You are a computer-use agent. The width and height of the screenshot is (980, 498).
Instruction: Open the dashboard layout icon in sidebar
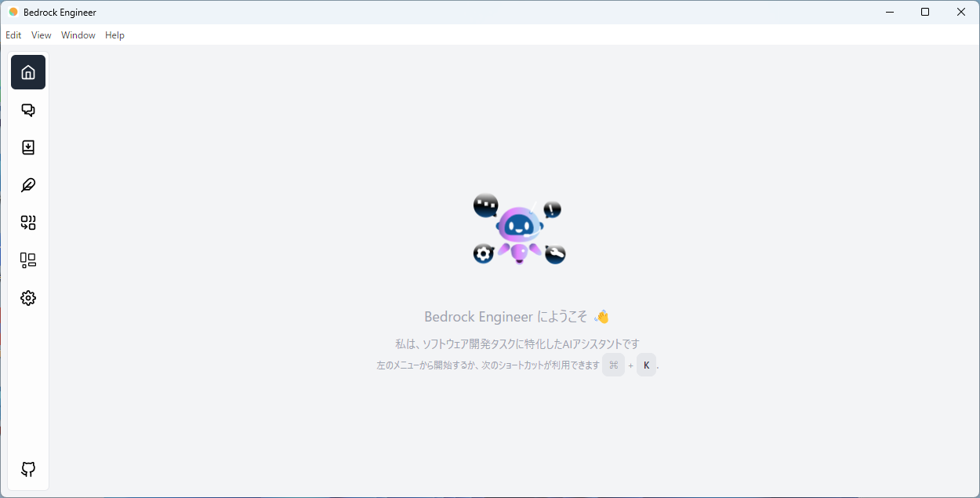click(x=28, y=260)
